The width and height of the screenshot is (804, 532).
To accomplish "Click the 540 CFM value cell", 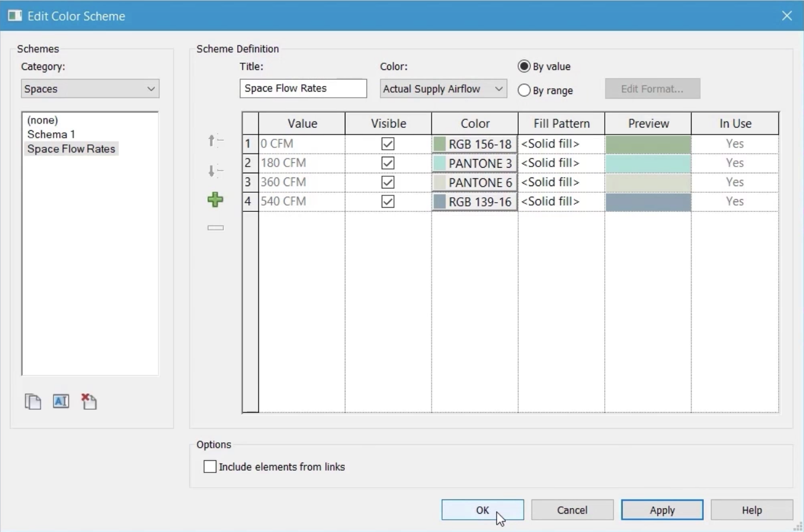I will (x=302, y=201).
